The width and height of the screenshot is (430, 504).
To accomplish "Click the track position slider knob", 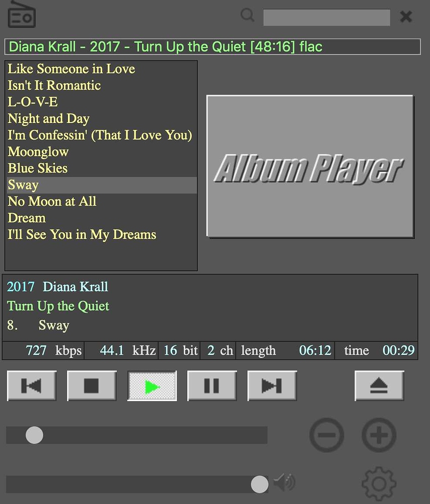I will click(34, 435).
